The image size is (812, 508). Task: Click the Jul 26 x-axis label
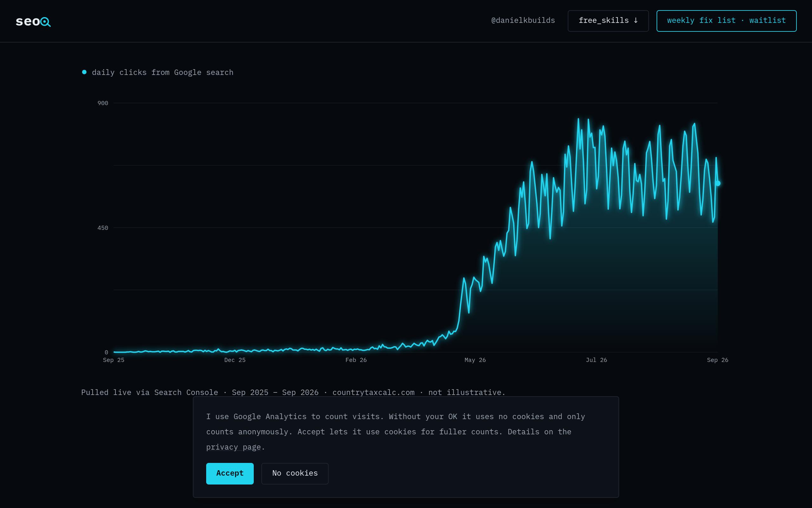click(596, 360)
